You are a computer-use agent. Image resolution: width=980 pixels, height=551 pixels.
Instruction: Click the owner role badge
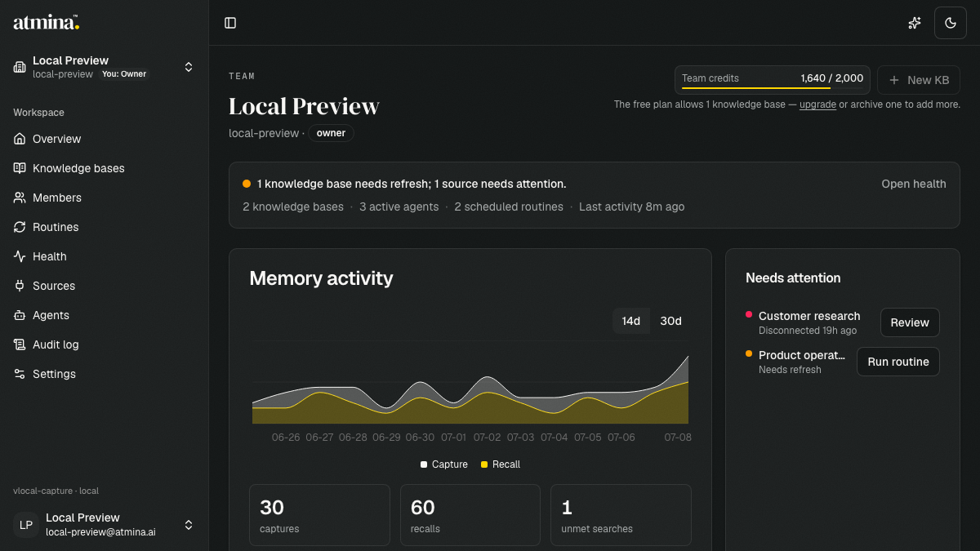331,133
